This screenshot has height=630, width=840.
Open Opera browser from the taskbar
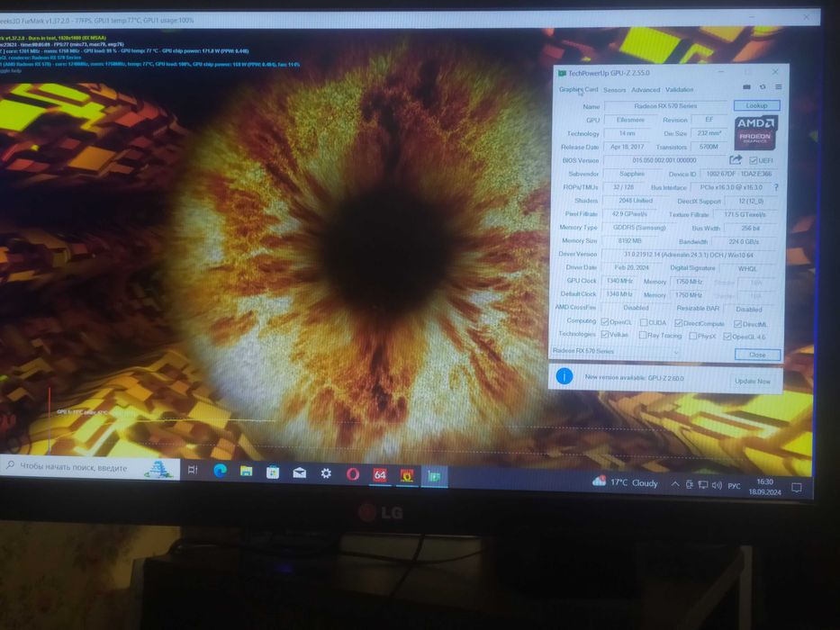click(353, 473)
